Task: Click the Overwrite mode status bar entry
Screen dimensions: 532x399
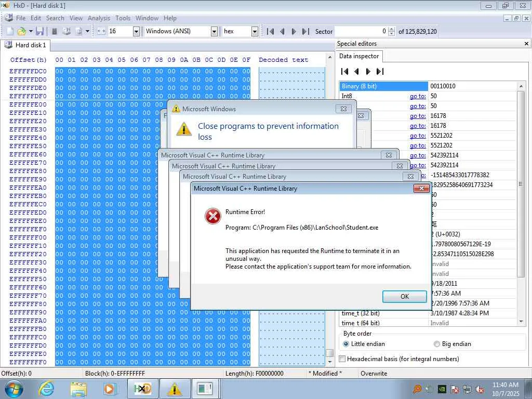Action: click(x=374, y=374)
